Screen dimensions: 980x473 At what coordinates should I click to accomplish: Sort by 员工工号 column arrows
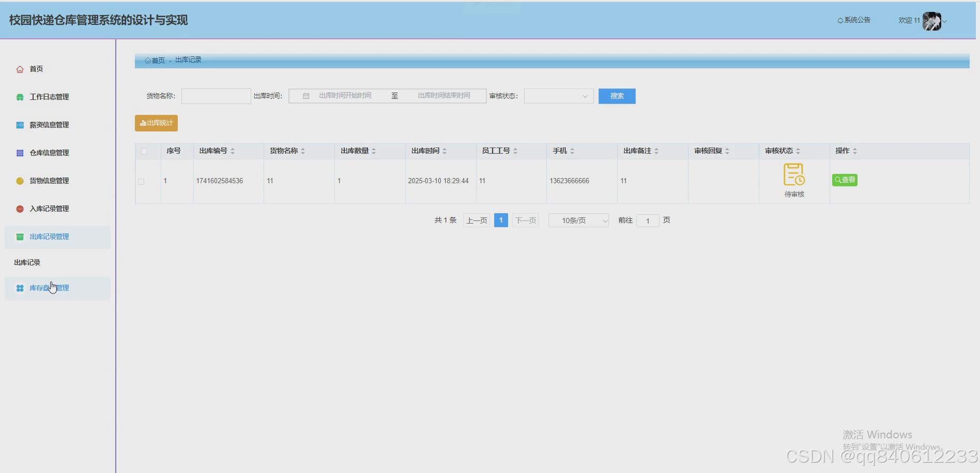(515, 151)
